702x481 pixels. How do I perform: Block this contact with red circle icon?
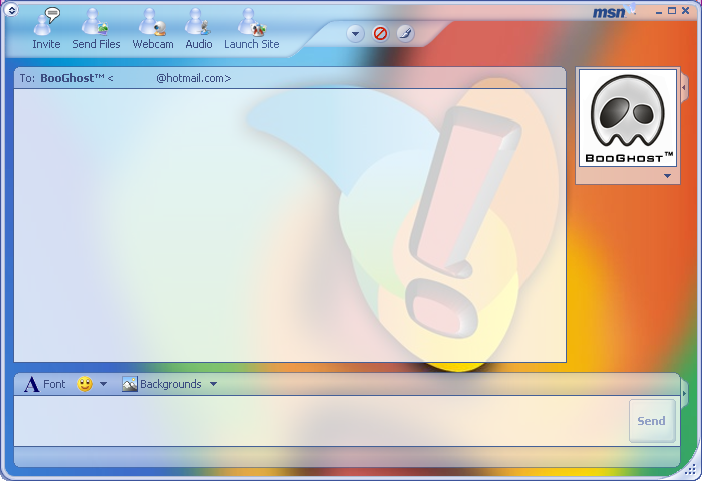[x=380, y=34]
